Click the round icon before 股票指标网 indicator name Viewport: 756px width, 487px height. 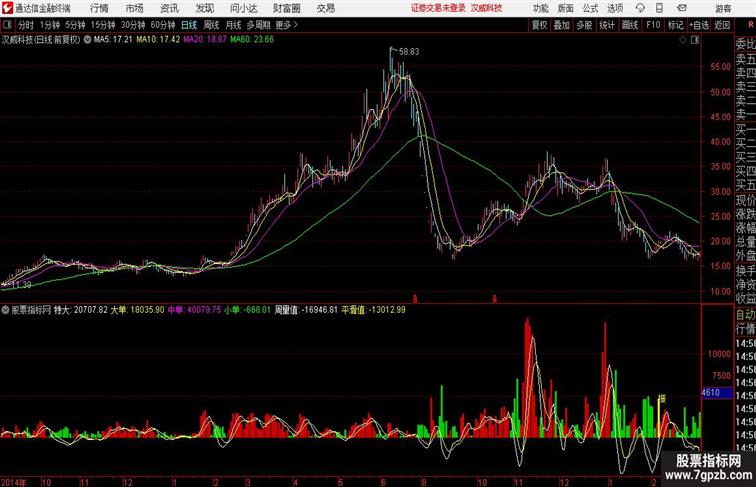pos(5,310)
